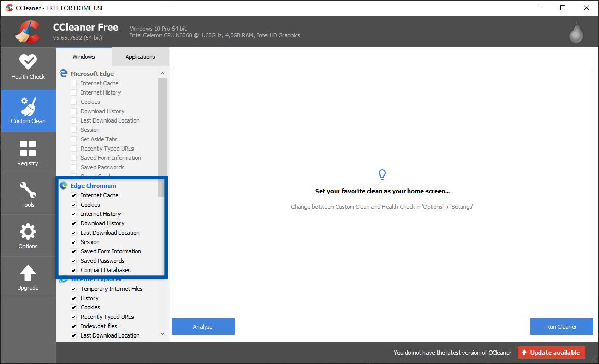This screenshot has width=599, height=364.
Task: Open the Update available notification
Action: click(551, 352)
